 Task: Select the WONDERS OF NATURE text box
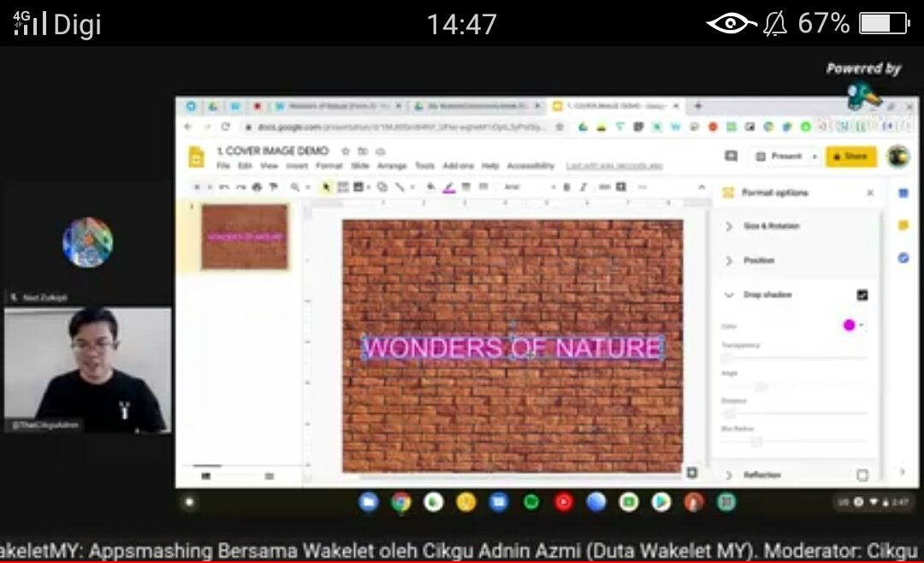point(512,347)
